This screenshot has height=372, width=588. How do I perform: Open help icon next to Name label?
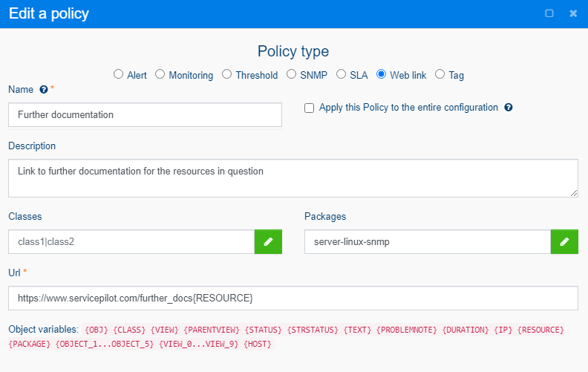pos(44,90)
